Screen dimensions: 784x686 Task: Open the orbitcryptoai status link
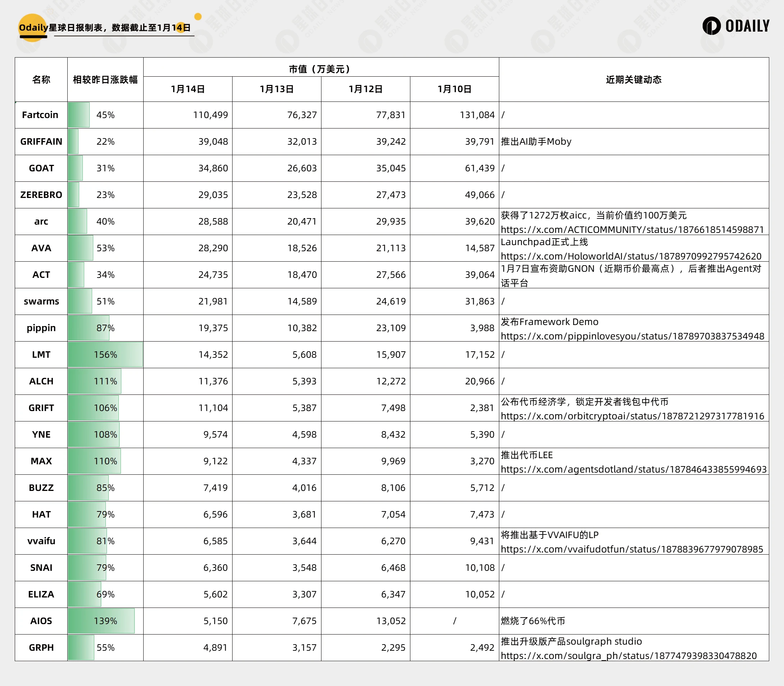pyautogui.click(x=632, y=416)
